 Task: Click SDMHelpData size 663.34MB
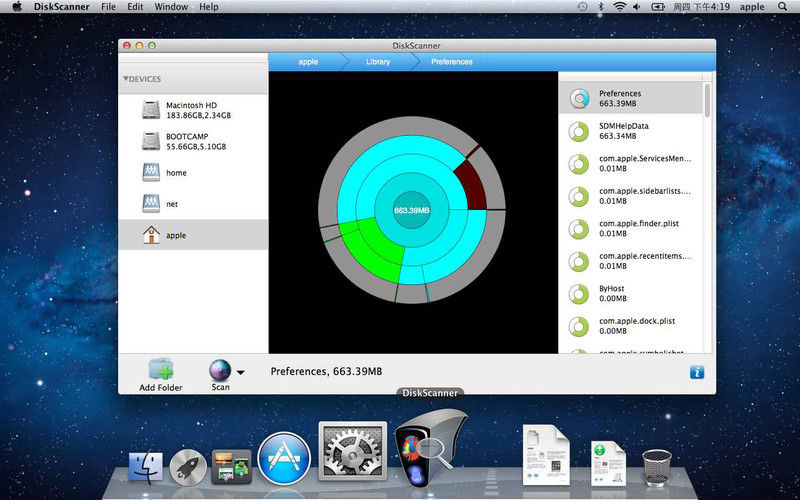(x=617, y=136)
